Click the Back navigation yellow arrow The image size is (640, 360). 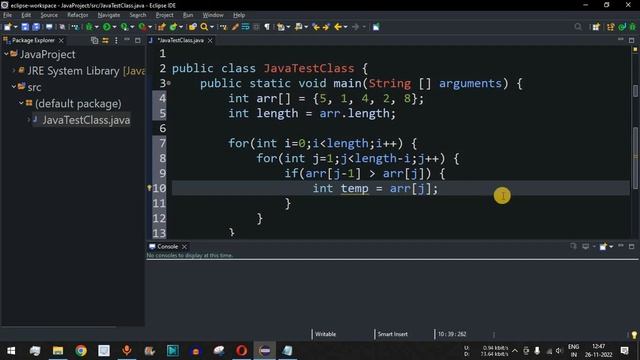point(338,27)
